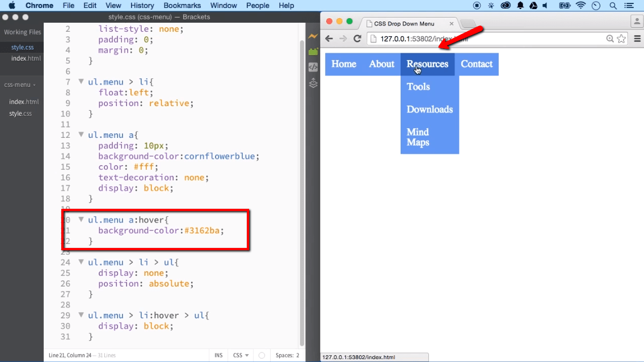This screenshot has height=362, width=644.
Task: Reload the page using Chrome's refresh icon
Action: tap(357, 39)
